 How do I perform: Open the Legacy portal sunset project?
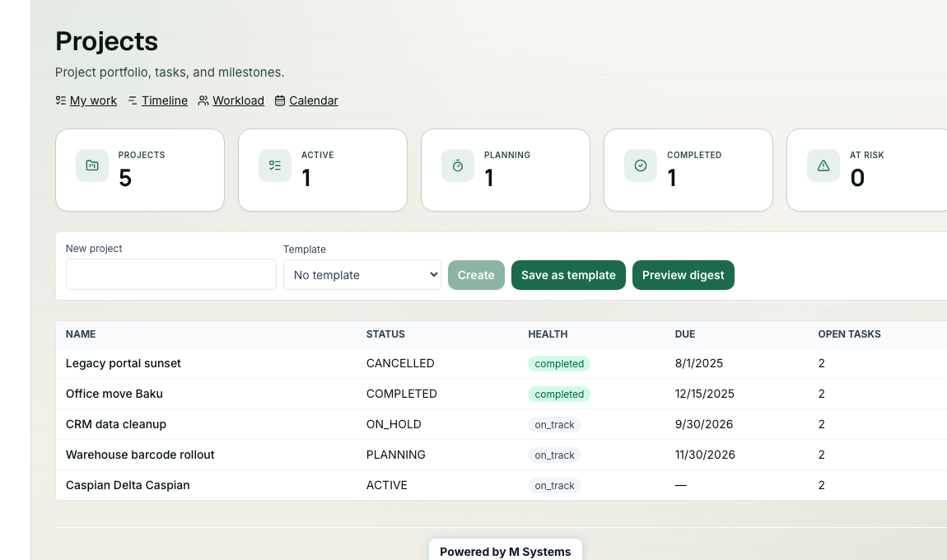[x=124, y=363]
